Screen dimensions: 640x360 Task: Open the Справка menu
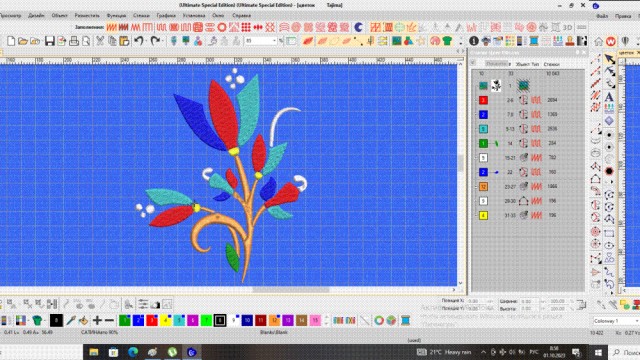click(241, 16)
